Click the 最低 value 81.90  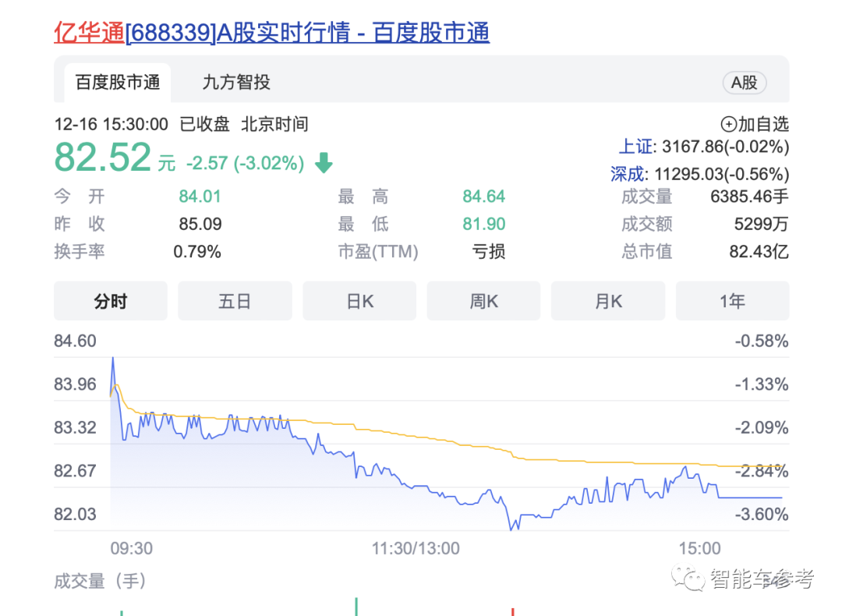(x=484, y=224)
